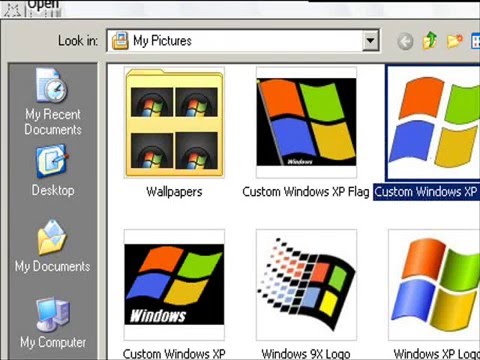Click the highlighted Custom Windows XP filename
Image resolution: width=480 pixels, height=360 pixels.
point(426,192)
